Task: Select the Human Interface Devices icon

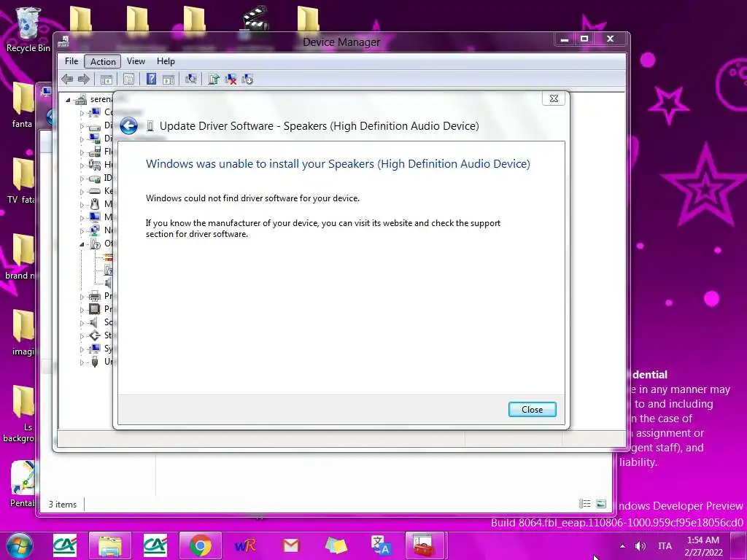Action: pos(95,165)
